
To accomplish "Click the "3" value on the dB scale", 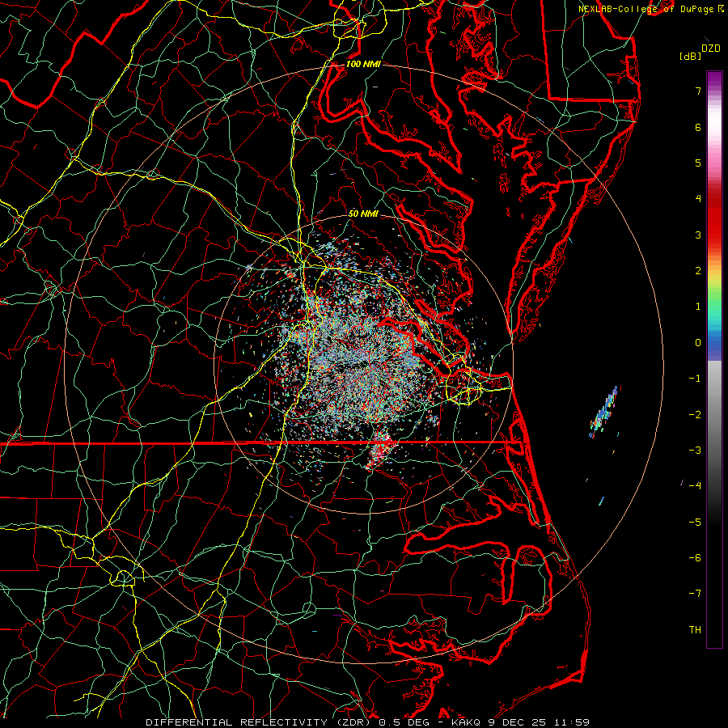I will pos(698,235).
